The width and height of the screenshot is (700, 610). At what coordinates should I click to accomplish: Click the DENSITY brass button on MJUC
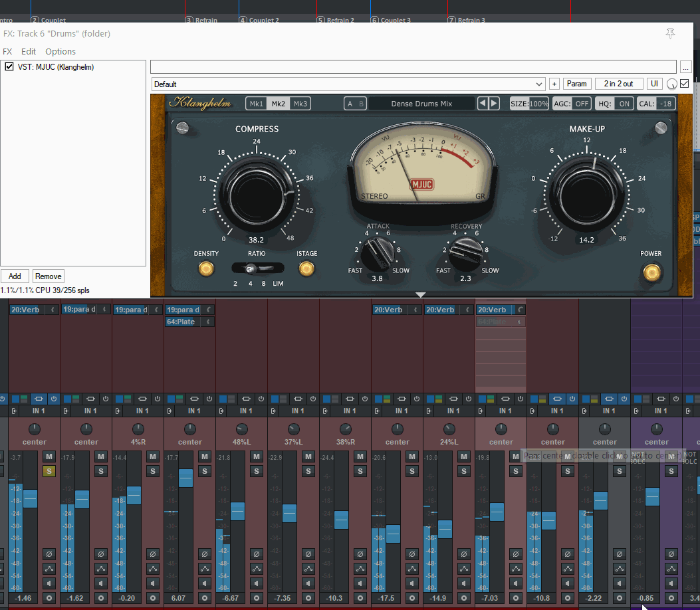pyautogui.click(x=206, y=268)
